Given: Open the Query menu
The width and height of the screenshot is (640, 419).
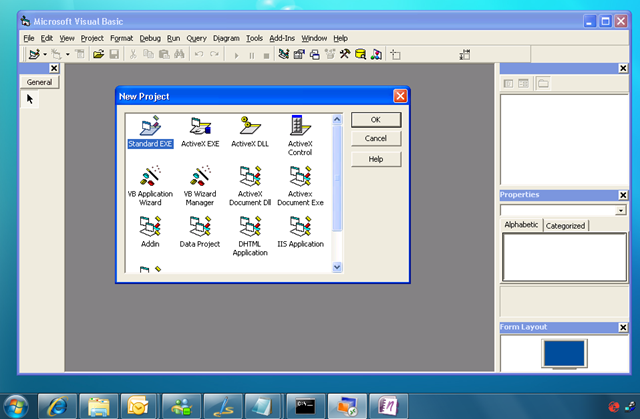Looking at the screenshot, I should click(x=196, y=38).
